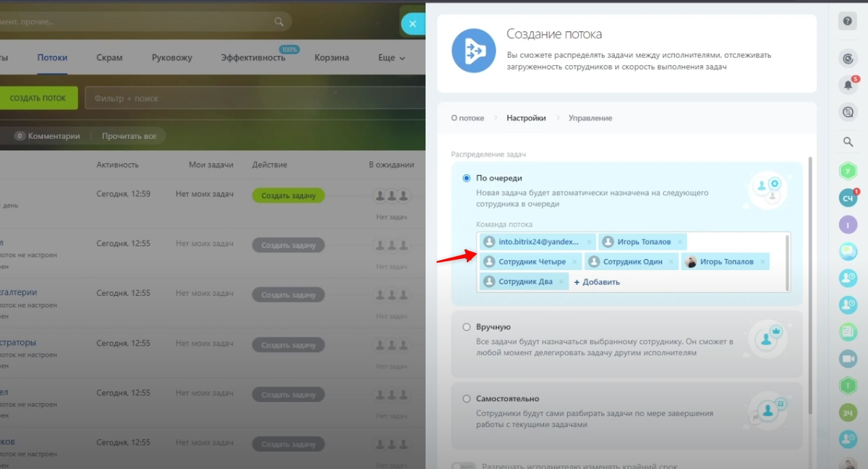
Task: Go to Настройки step
Action: click(526, 118)
